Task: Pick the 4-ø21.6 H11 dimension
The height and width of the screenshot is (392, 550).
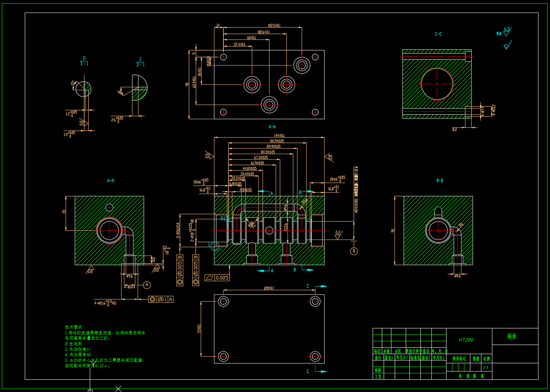Action: click(x=105, y=303)
